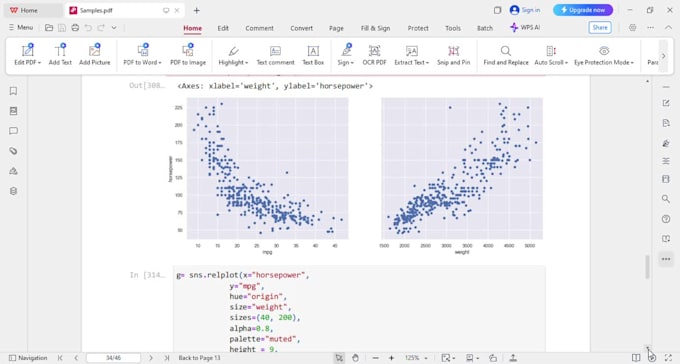Open the bookmark panel in left sidebar
The image size is (680, 364).
(13, 91)
